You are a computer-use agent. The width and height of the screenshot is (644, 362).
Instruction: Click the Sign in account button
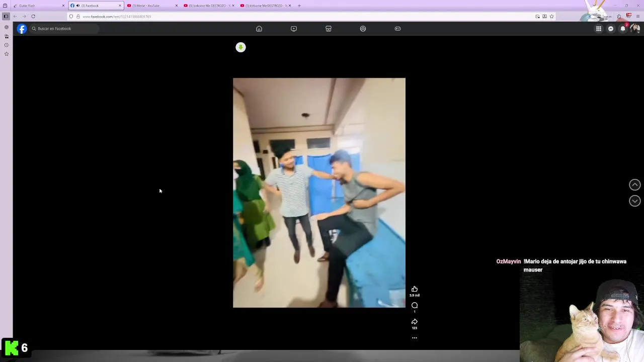click(604, 16)
